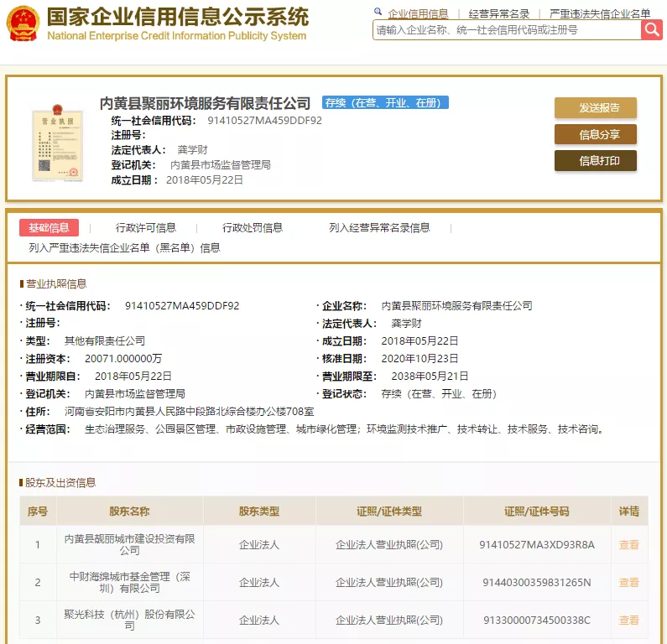Click the national emblem logo

[x=22, y=23]
